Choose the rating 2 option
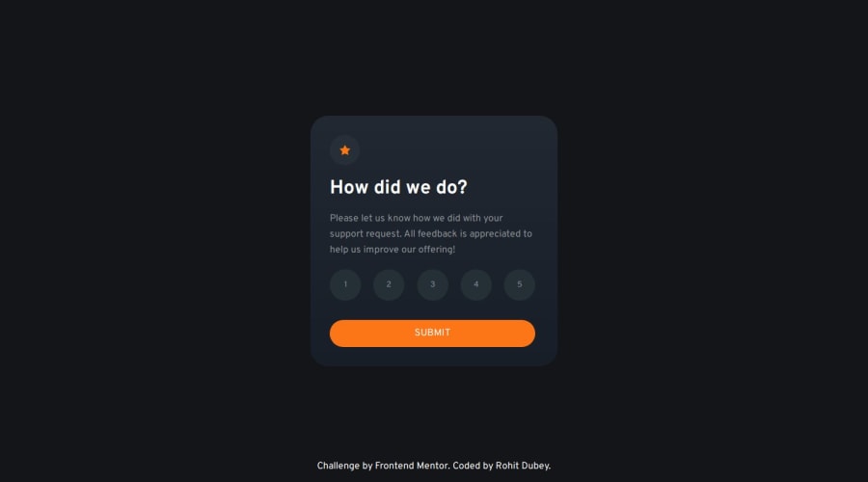 click(389, 284)
